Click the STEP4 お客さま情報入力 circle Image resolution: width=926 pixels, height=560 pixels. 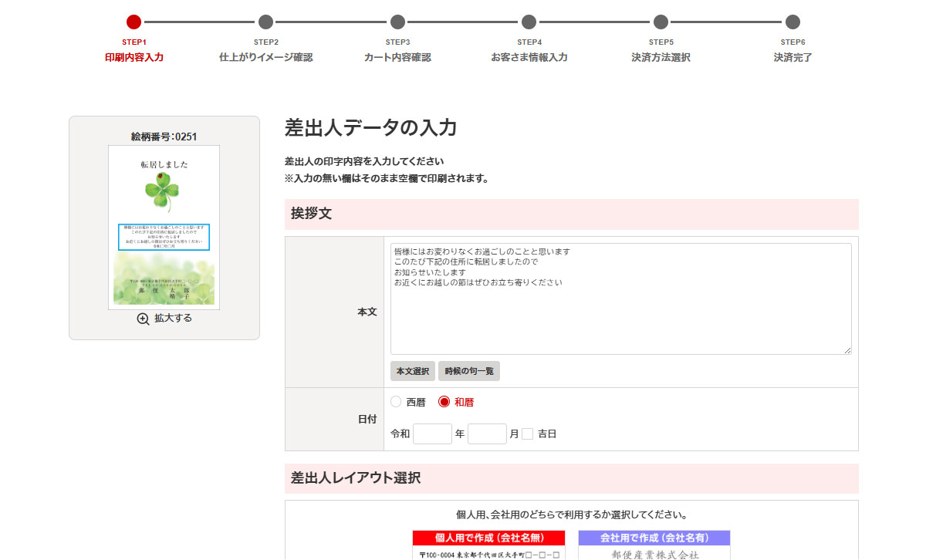[x=529, y=22]
